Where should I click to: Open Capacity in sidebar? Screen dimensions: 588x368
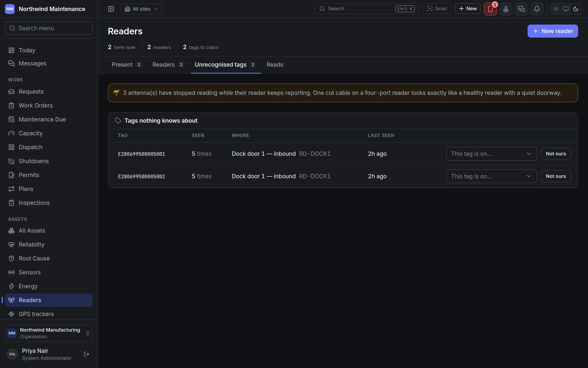click(49, 133)
